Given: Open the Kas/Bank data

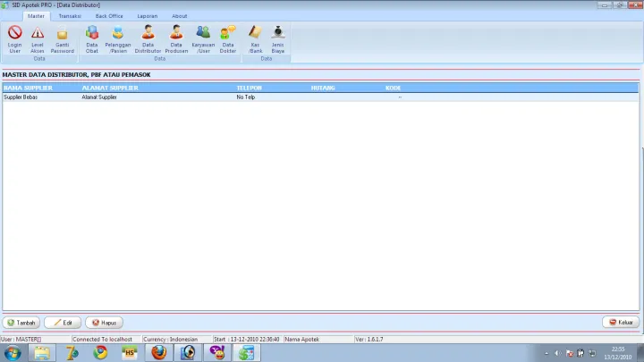Looking at the screenshot, I should [x=255, y=39].
